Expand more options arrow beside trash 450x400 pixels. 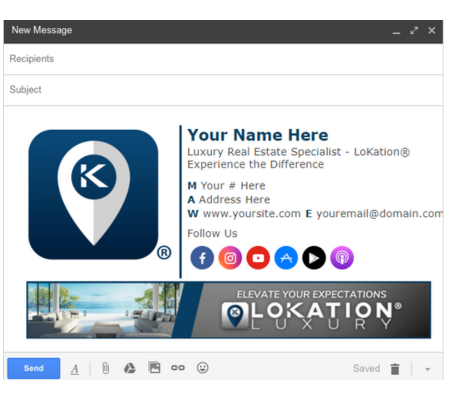click(x=428, y=369)
